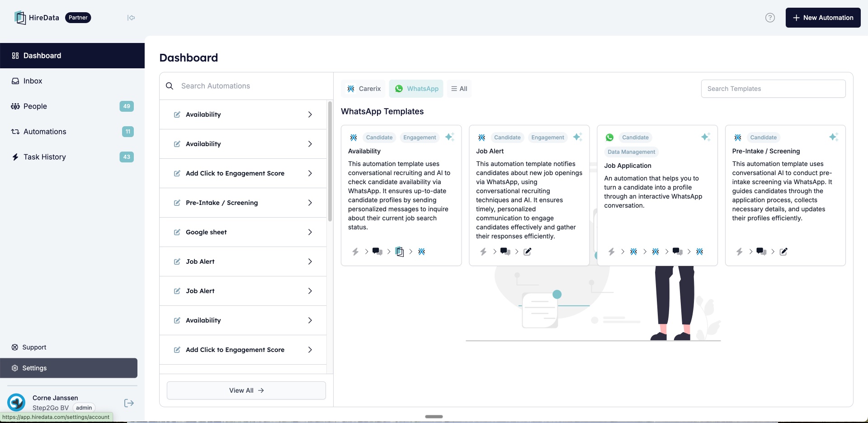Log out using the exit icon

pyautogui.click(x=129, y=403)
